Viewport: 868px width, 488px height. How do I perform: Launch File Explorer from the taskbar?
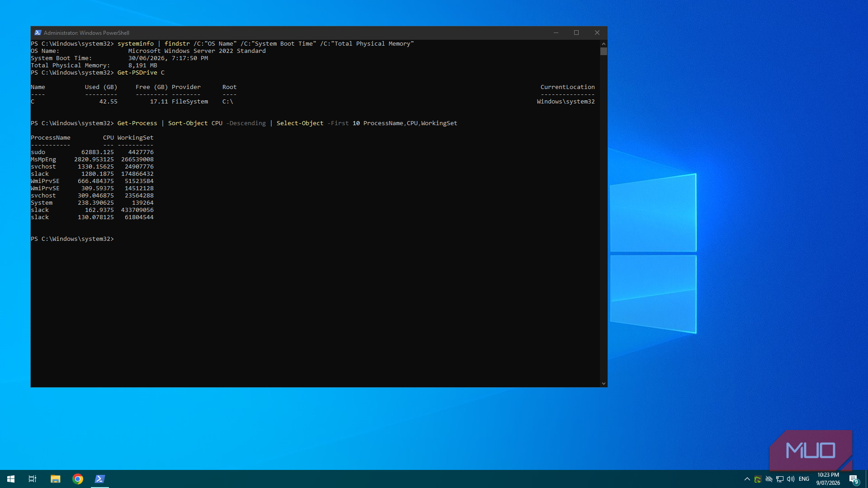point(55,479)
